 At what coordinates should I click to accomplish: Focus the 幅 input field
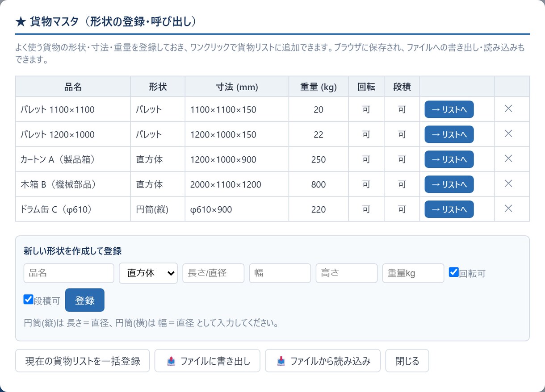[280, 273]
